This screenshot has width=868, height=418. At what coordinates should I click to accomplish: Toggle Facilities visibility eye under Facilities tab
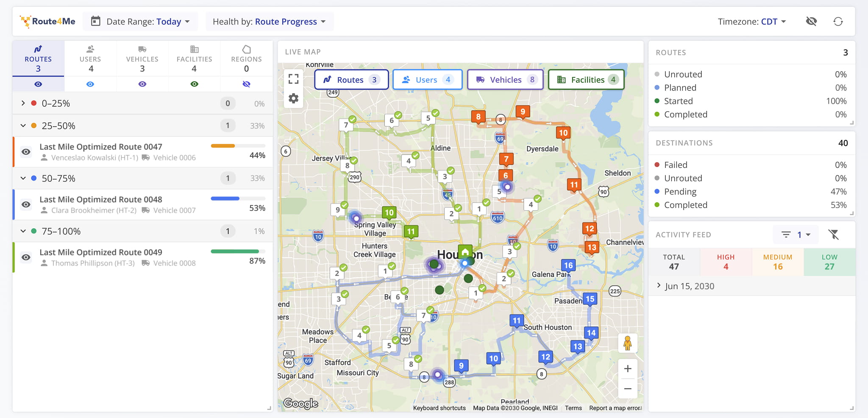click(x=195, y=84)
